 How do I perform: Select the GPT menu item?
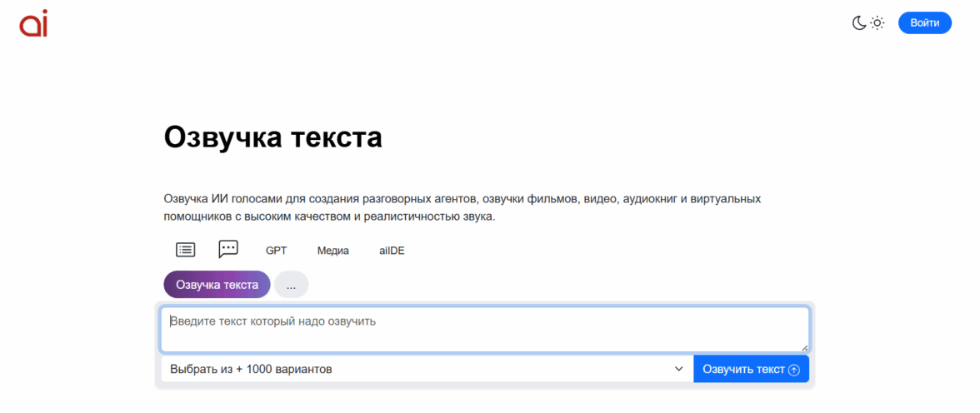(276, 251)
